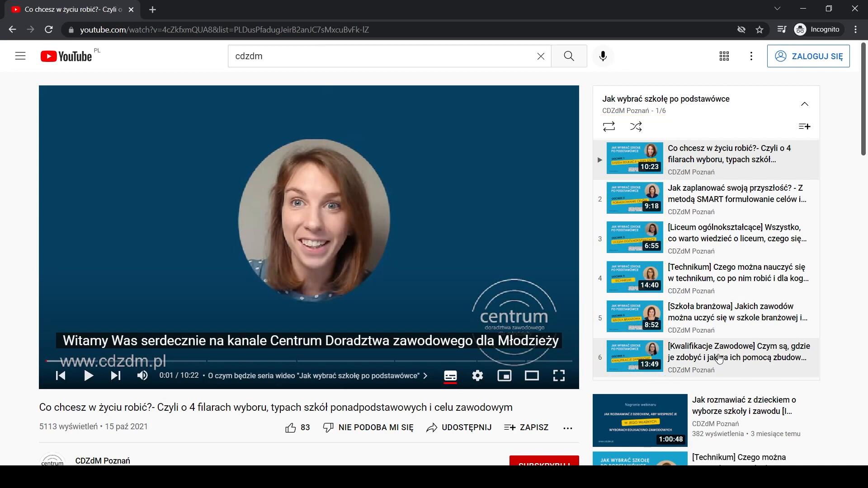Screen dimensions: 868x488
Task: Toggle subtitles on the player
Action: 450,375
